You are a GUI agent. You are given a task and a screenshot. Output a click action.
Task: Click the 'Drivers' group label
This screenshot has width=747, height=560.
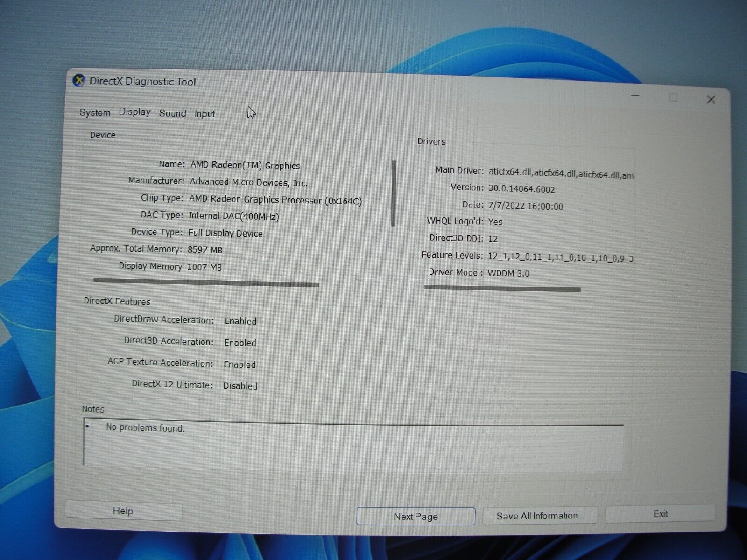[431, 141]
